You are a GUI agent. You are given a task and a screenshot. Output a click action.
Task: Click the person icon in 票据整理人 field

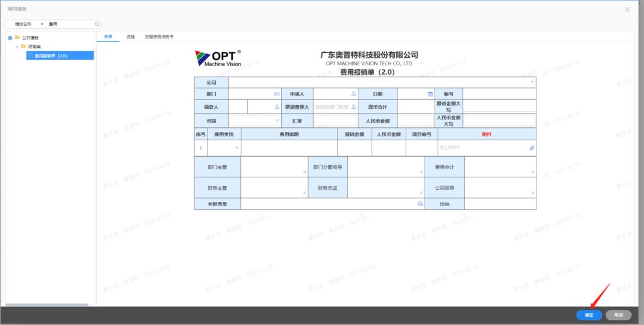tap(353, 107)
